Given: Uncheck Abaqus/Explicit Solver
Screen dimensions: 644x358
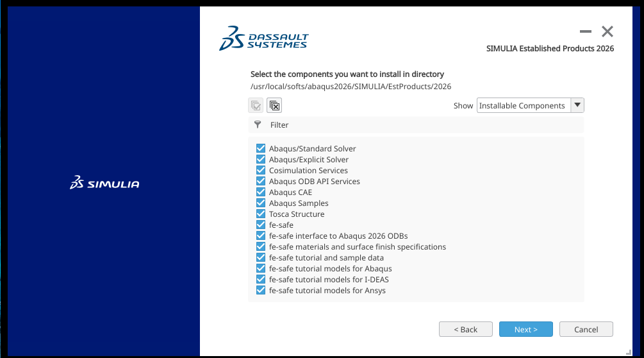Looking at the screenshot, I should click(261, 160).
